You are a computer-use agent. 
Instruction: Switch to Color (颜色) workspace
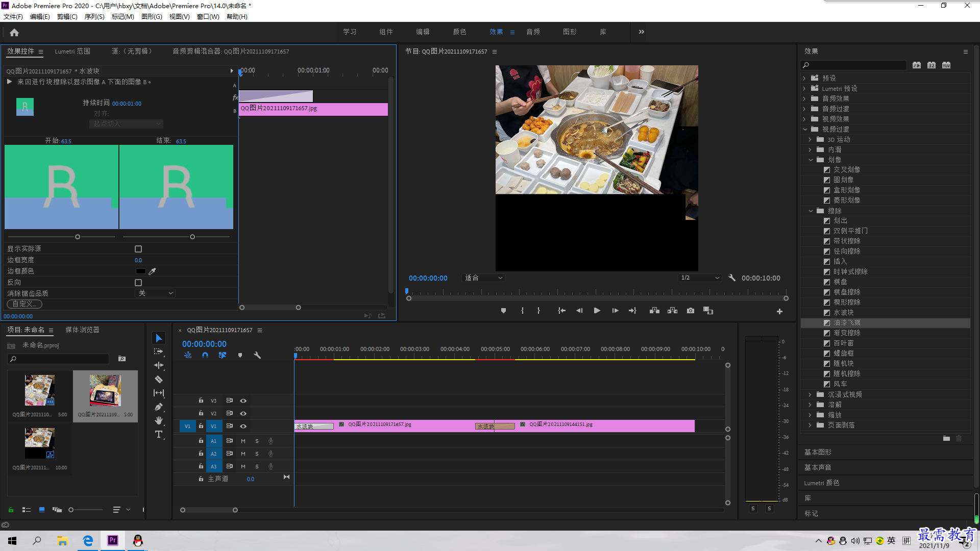[459, 32]
